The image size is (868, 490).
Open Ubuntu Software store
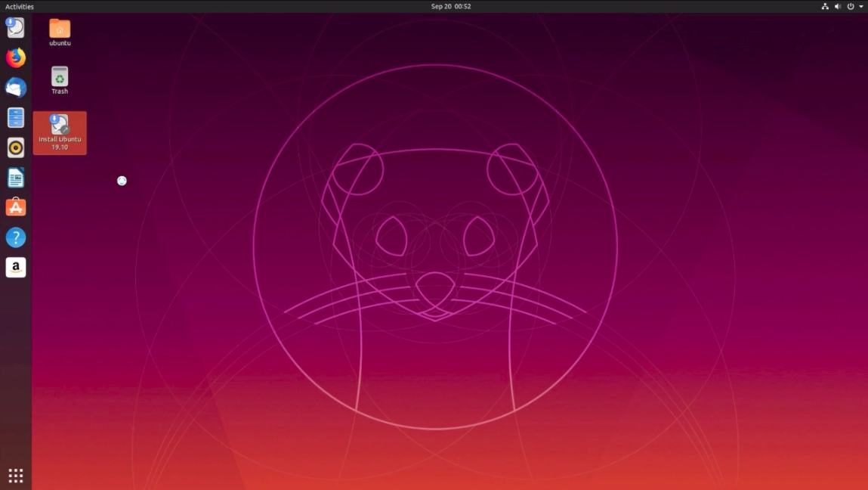pyautogui.click(x=16, y=207)
